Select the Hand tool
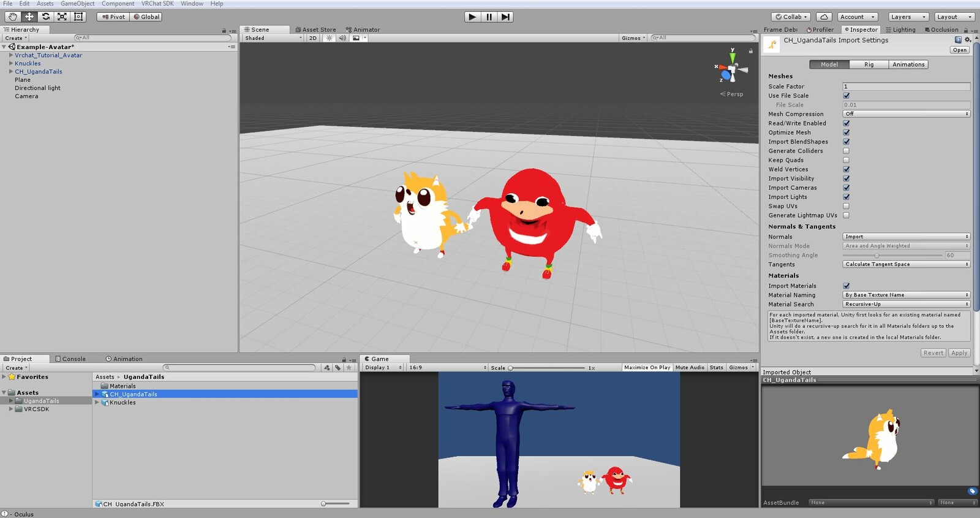Screen dimensions: 980x518 click(12, 17)
